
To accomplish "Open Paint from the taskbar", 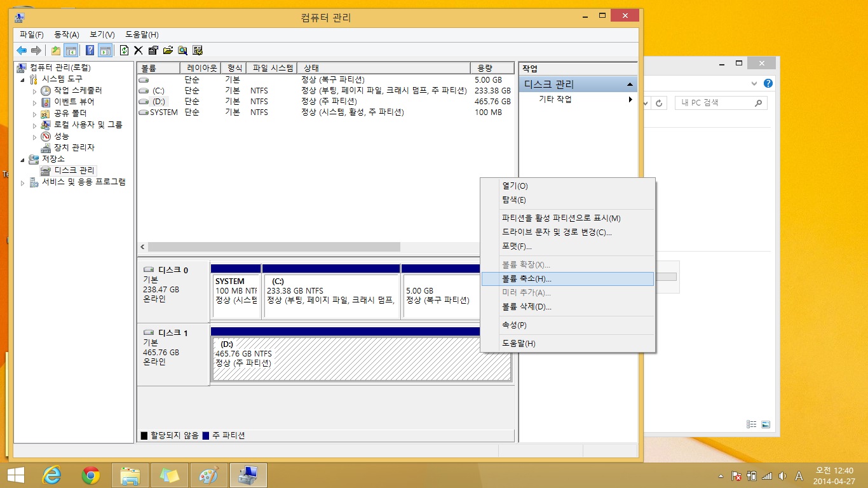I will (x=209, y=475).
